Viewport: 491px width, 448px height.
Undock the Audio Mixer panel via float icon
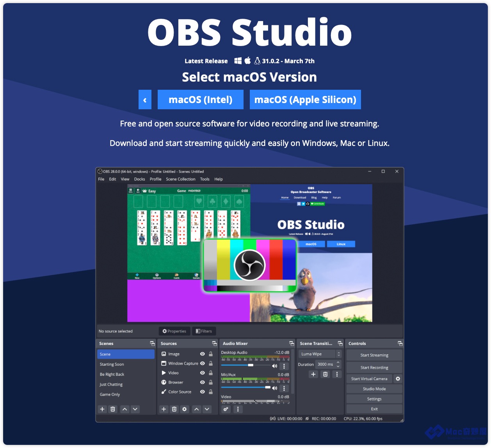292,343
